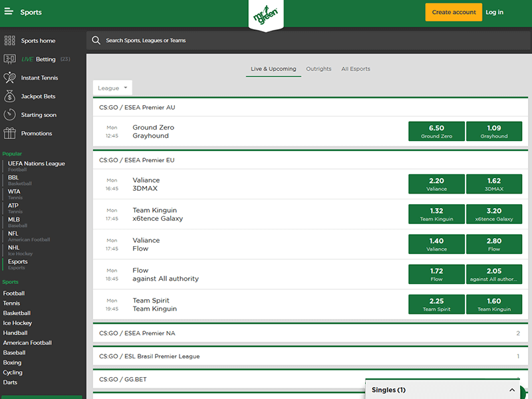This screenshot has height=399, width=532.
Task: Click Log in link
Action: 494,12
